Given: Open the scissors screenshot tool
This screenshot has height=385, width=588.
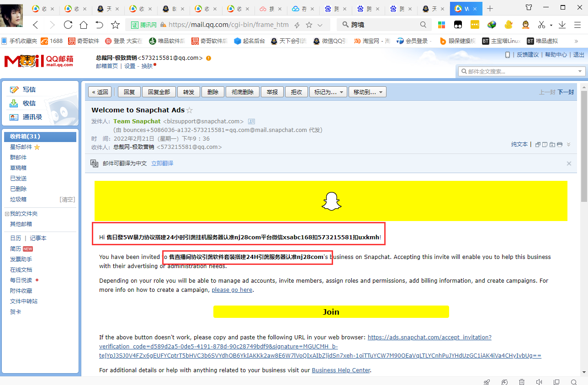Looking at the screenshot, I should (x=542, y=25).
